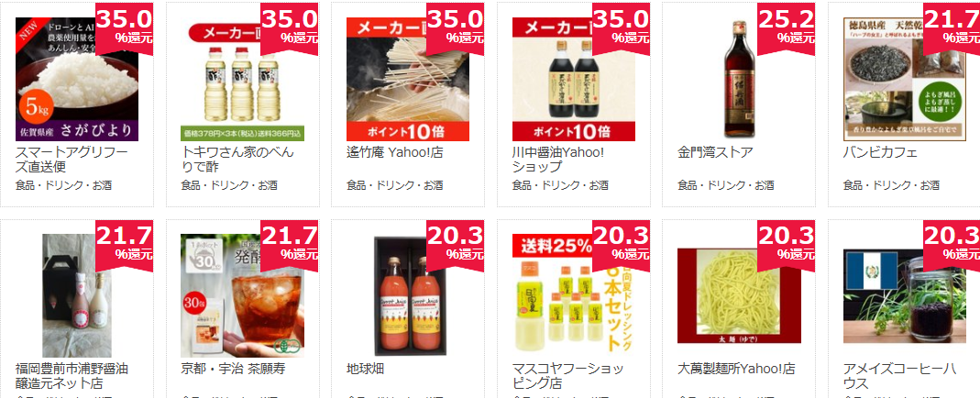Open the 地球畑 carrot juice thumbnail
The height and width of the screenshot is (398, 980).
pos(408,295)
